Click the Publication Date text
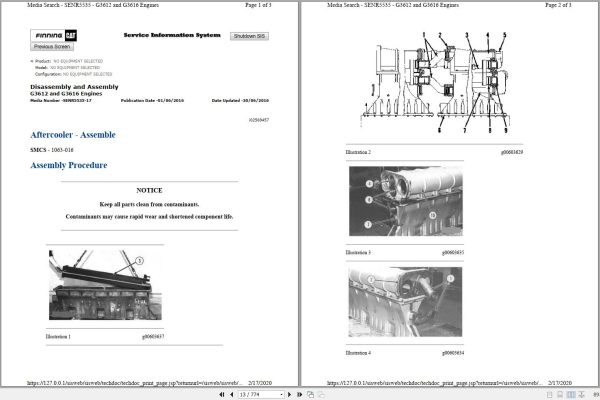 pos(152,101)
